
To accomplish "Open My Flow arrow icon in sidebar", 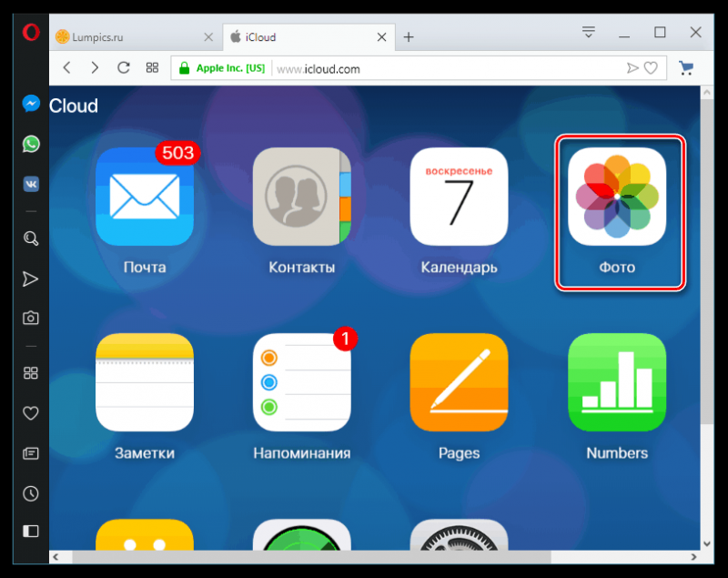I will pos(31,279).
